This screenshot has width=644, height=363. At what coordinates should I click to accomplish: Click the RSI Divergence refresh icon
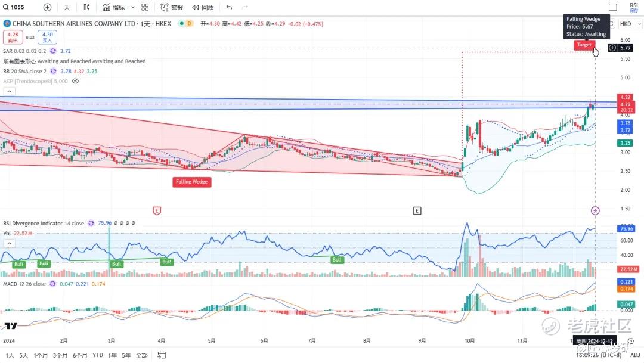(x=91, y=223)
